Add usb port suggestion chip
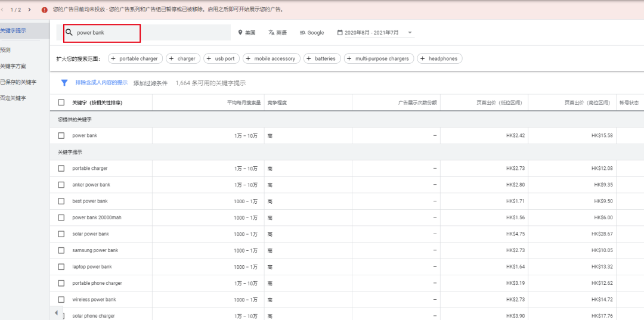 (x=221, y=58)
